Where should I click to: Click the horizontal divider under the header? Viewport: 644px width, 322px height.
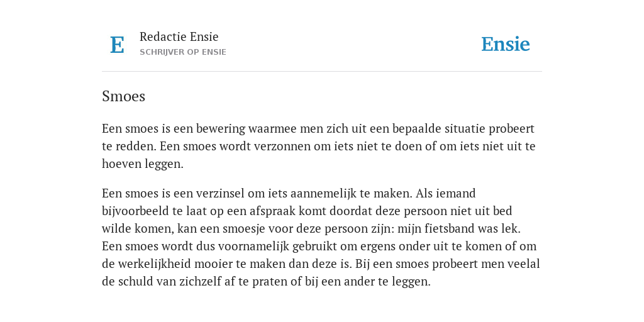(x=322, y=72)
